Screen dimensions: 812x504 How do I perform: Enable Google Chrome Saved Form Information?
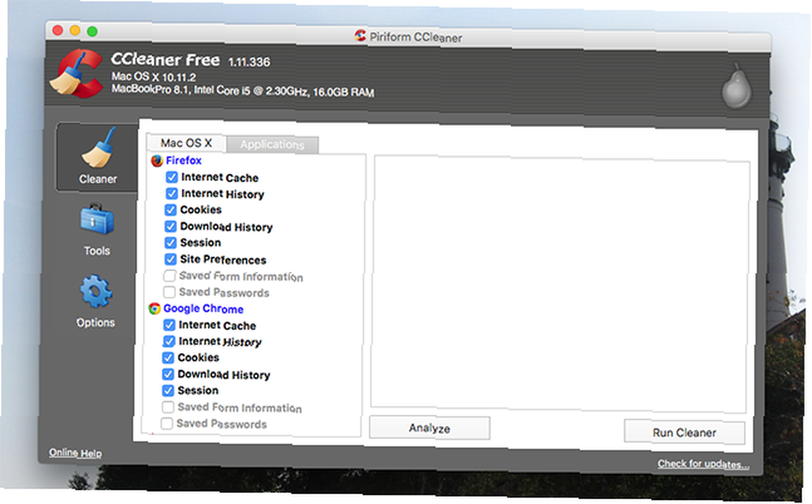(x=168, y=407)
